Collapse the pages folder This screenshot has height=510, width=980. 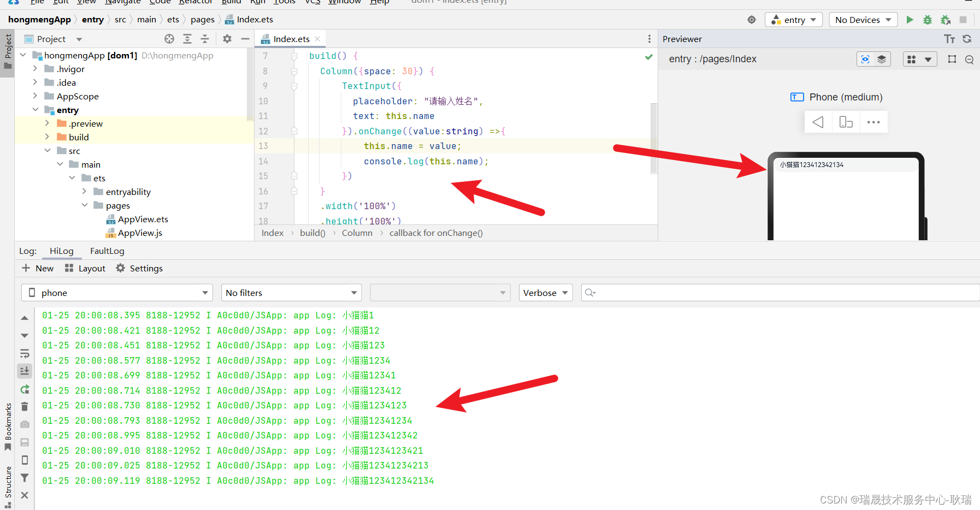[x=85, y=205]
